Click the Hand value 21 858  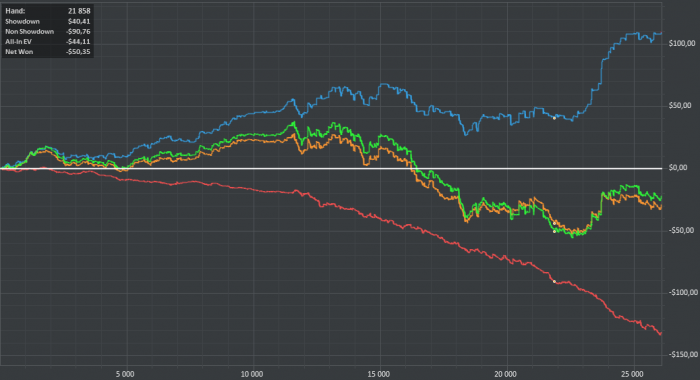[x=79, y=11]
